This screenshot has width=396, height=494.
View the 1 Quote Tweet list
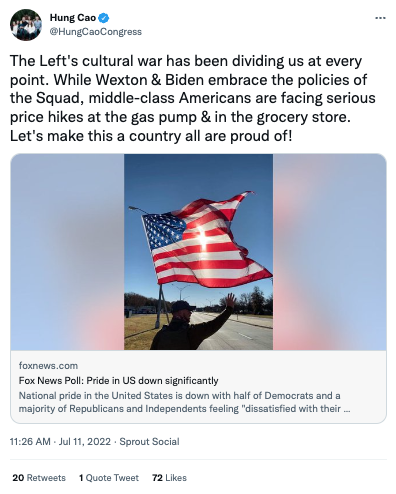pyautogui.click(x=109, y=478)
